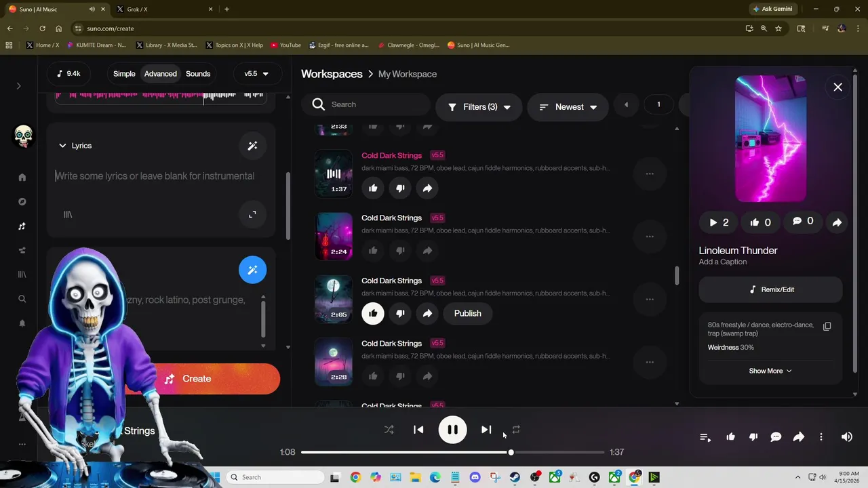The height and width of the screenshot is (488, 868).
Task: Open the play queue icon in player bar
Action: [x=705, y=437]
